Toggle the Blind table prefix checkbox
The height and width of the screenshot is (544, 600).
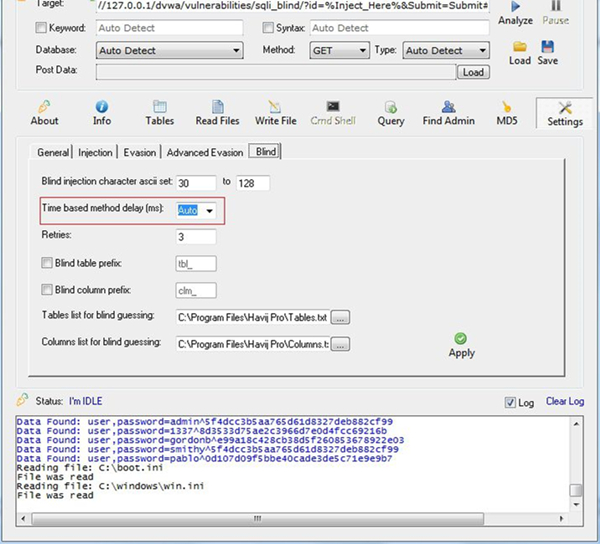(x=47, y=264)
